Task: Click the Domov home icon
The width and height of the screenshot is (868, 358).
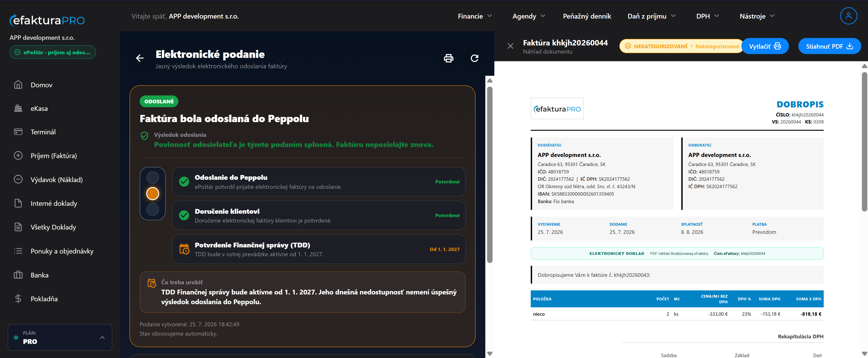Action: (x=18, y=85)
